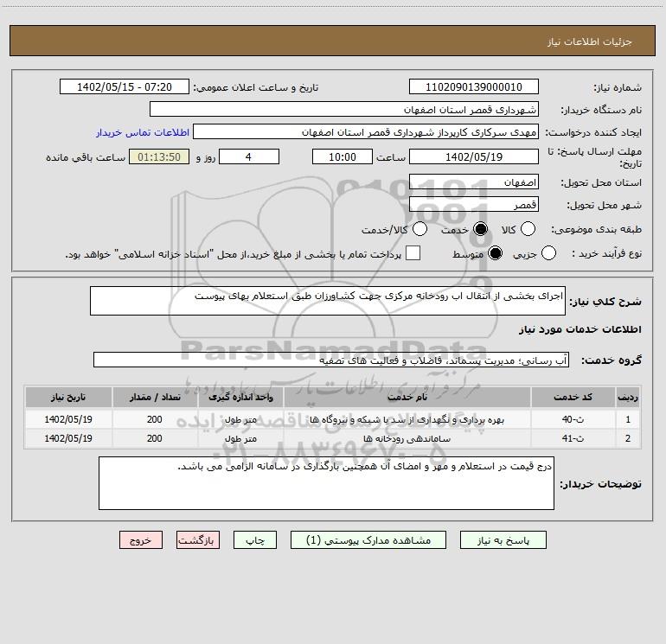Click the need number field 1102090139000010
The height and width of the screenshot is (644, 666).
coord(474,86)
